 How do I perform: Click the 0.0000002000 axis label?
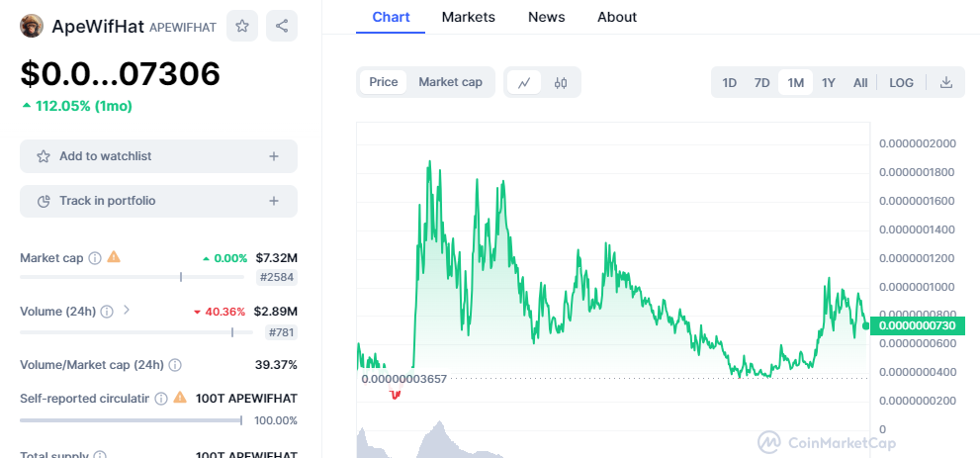pos(918,143)
